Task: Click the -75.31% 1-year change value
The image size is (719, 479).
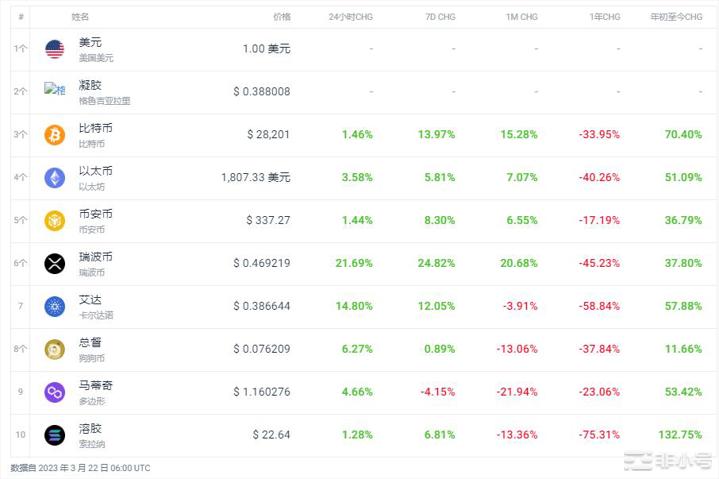Action: 599,435
